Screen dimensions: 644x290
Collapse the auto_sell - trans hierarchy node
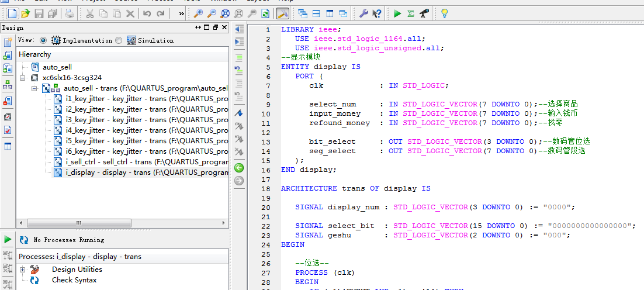pos(34,88)
